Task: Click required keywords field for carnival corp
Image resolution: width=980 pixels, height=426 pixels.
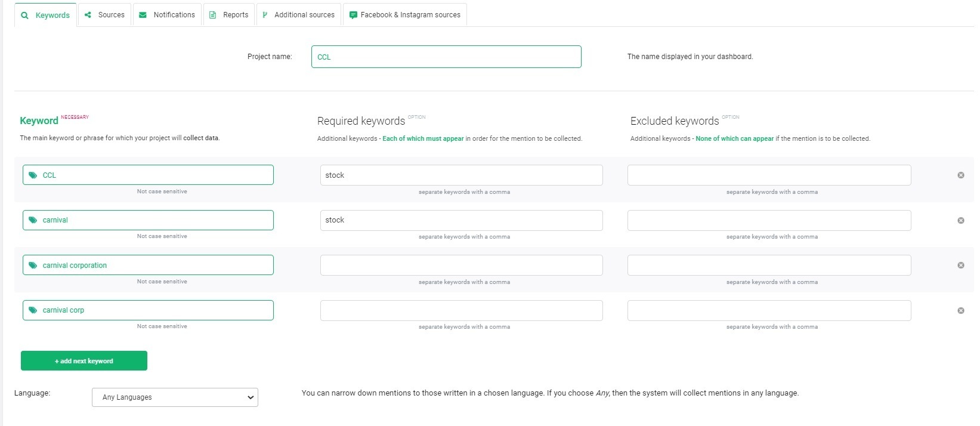Action: (462, 310)
